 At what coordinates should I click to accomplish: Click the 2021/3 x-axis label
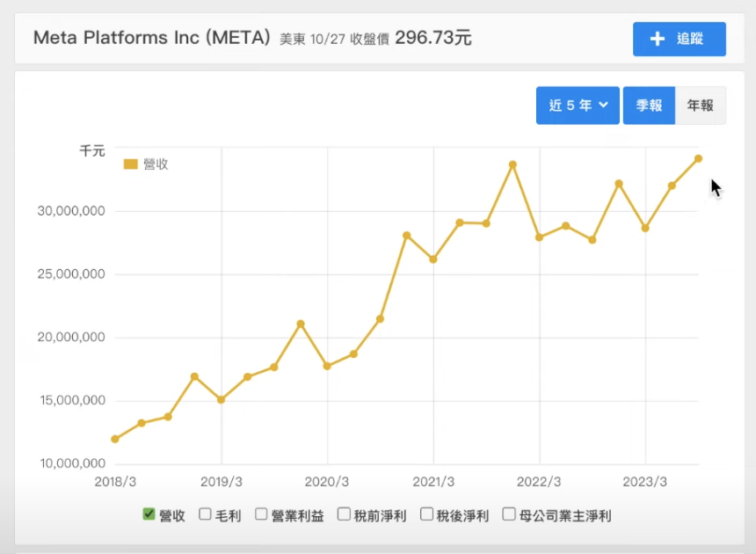pos(433,482)
